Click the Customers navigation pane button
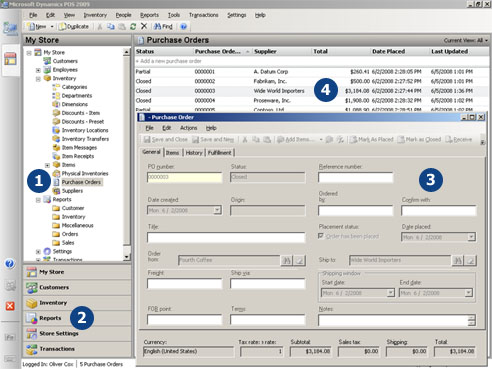Image resolution: width=492 pixels, height=369 pixels. click(77, 287)
